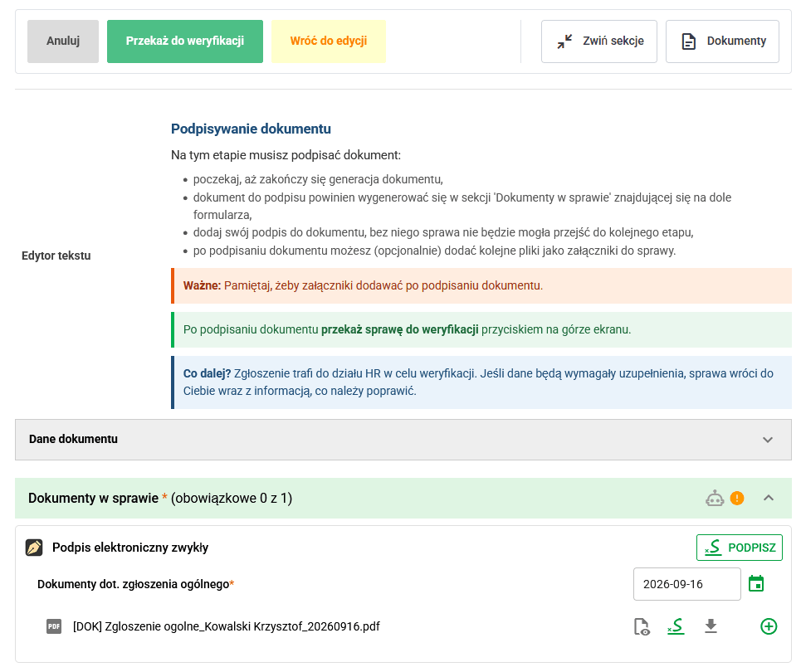Screen dimensions: 801x672
Task: Click the line Na tym etapie musisz podpisać dokument
Action: pyautogui.click(x=286, y=155)
